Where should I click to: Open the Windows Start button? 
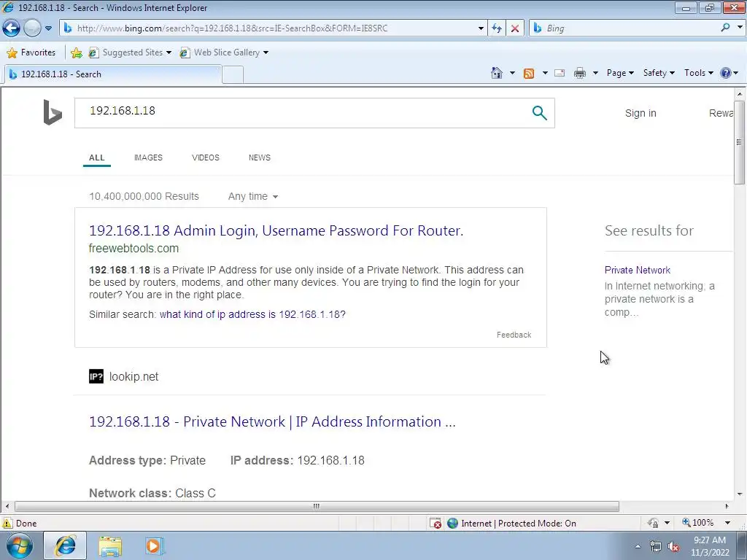20,545
